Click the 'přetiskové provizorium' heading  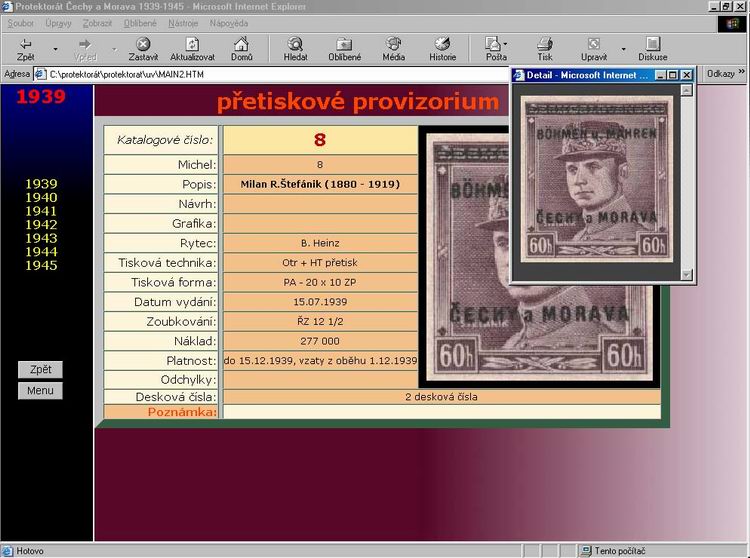pos(358,102)
